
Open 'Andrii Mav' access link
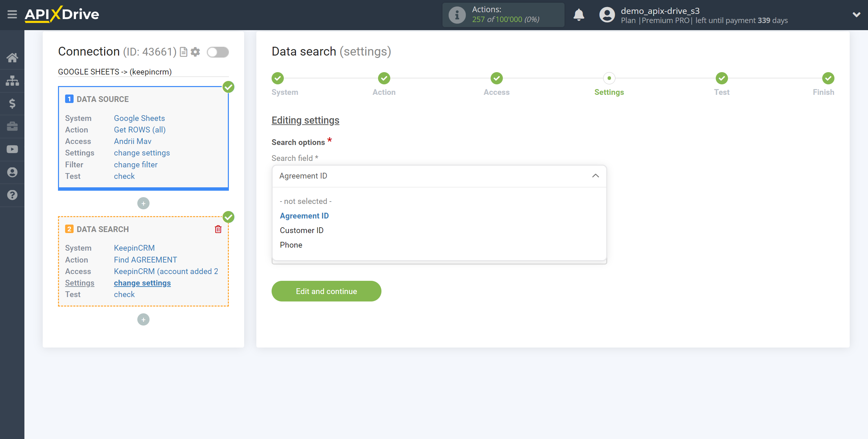[133, 141]
